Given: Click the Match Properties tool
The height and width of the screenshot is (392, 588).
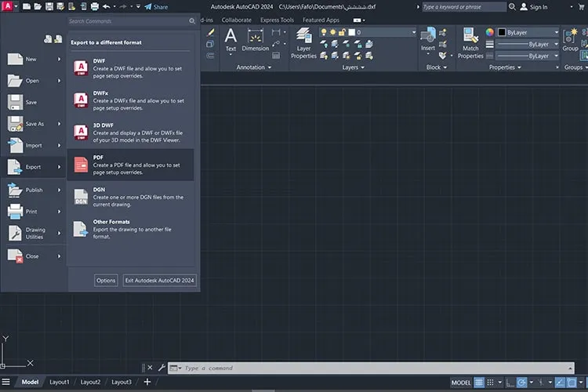Looking at the screenshot, I should (470, 43).
